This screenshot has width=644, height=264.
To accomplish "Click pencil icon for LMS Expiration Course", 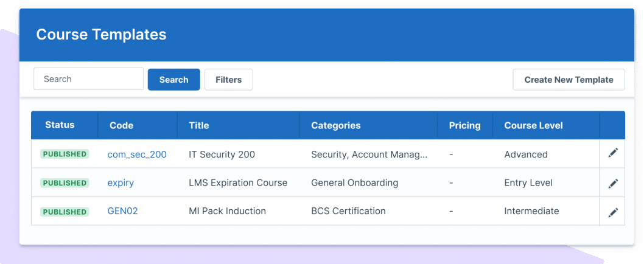I will pyautogui.click(x=613, y=183).
